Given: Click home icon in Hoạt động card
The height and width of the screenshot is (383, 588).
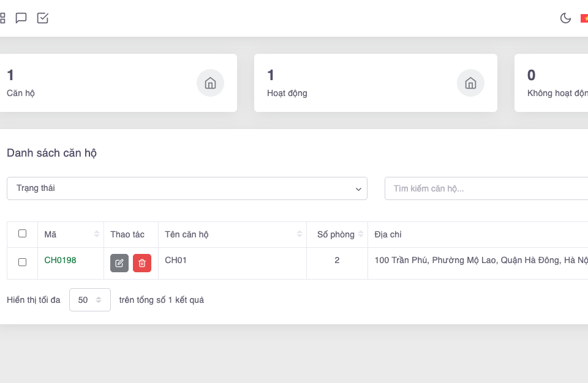Looking at the screenshot, I should click(470, 83).
